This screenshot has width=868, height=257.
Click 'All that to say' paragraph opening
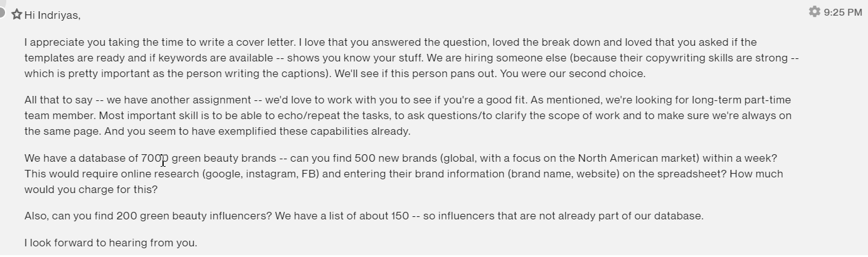(59, 100)
